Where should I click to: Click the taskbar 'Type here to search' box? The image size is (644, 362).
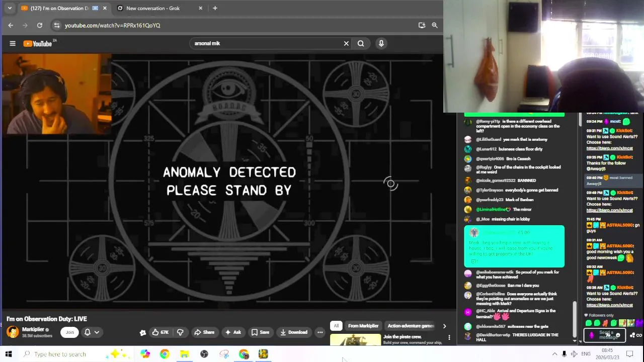coord(75,354)
